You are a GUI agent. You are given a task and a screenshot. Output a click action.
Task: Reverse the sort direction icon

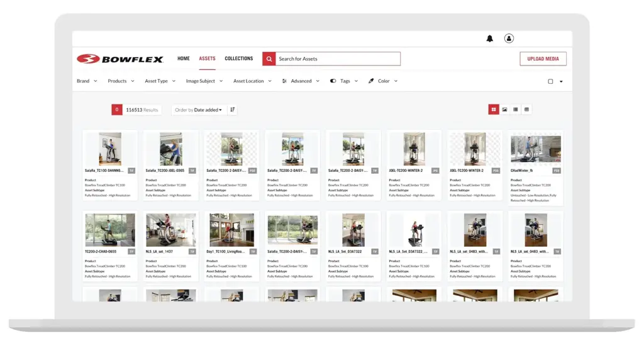[233, 110]
